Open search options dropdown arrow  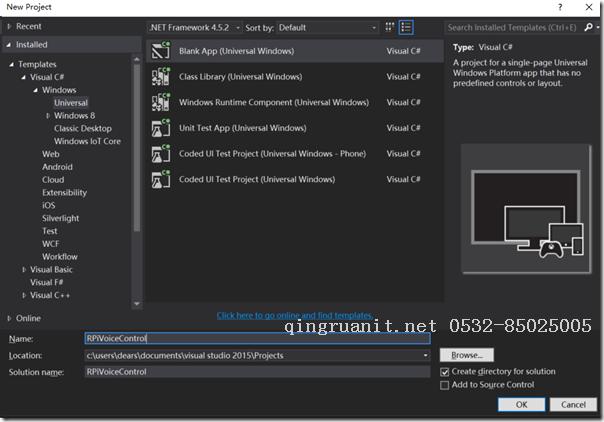(597, 27)
